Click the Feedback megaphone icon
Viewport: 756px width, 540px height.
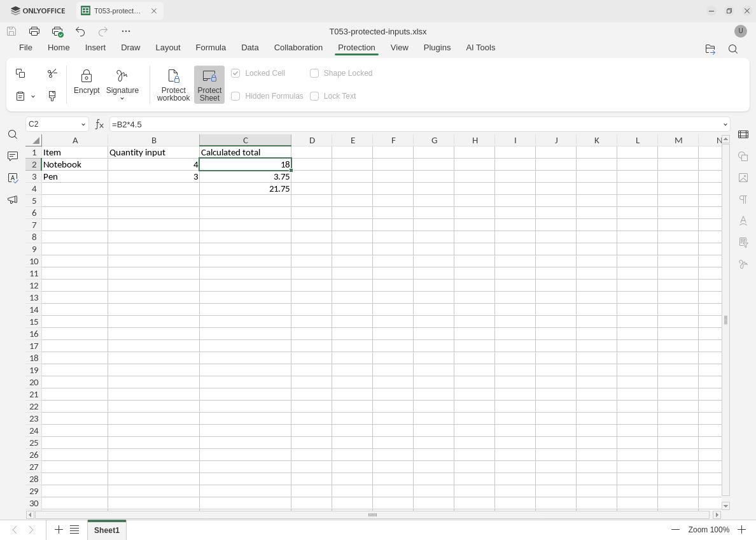pos(13,199)
